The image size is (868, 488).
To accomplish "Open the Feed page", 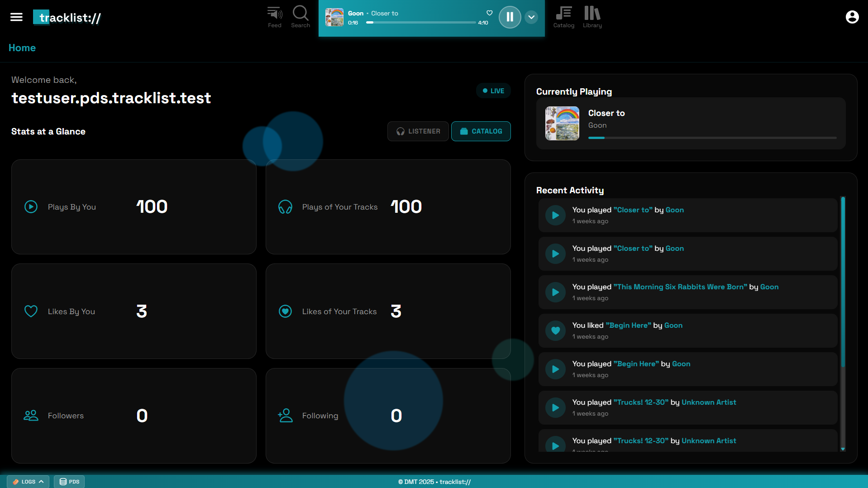I will coord(274,17).
